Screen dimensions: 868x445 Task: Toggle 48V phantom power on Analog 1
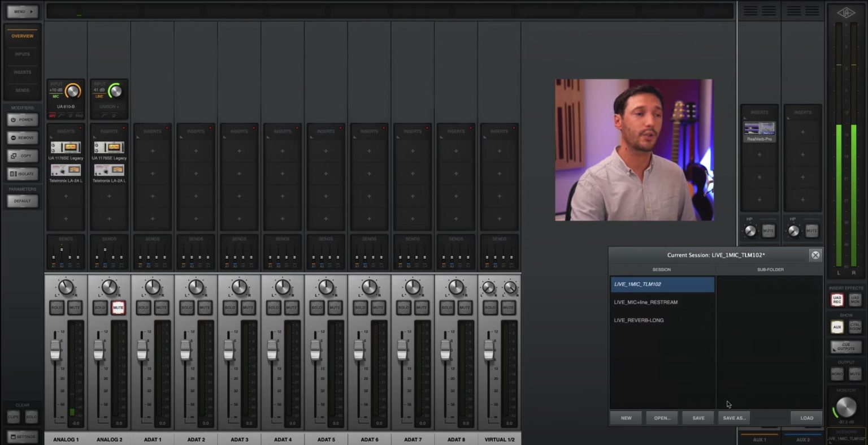pyautogui.click(x=52, y=115)
